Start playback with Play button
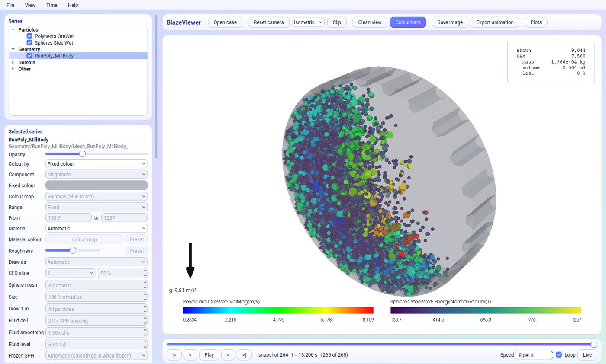The image size is (606, 364). click(209, 355)
